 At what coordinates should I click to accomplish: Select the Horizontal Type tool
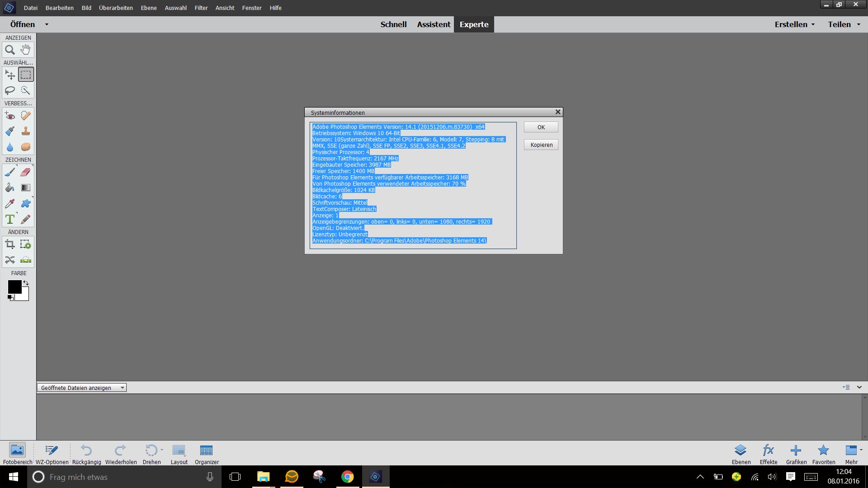pyautogui.click(x=10, y=220)
